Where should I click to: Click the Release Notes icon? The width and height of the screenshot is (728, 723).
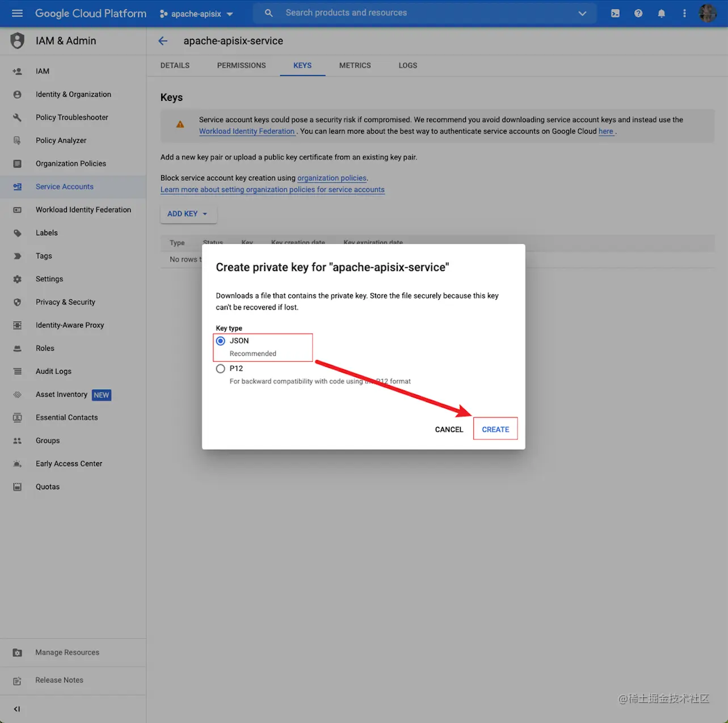(x=18, y=680)
